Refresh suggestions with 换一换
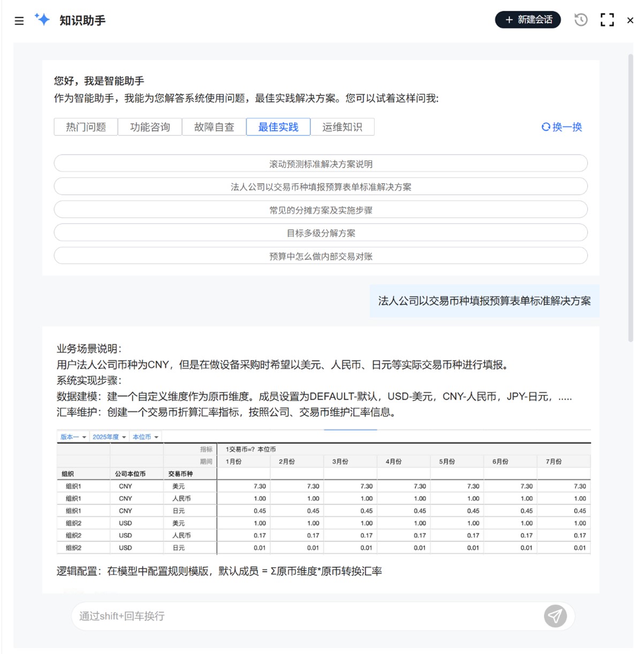 pyautogui.click(x=562, y=127)
